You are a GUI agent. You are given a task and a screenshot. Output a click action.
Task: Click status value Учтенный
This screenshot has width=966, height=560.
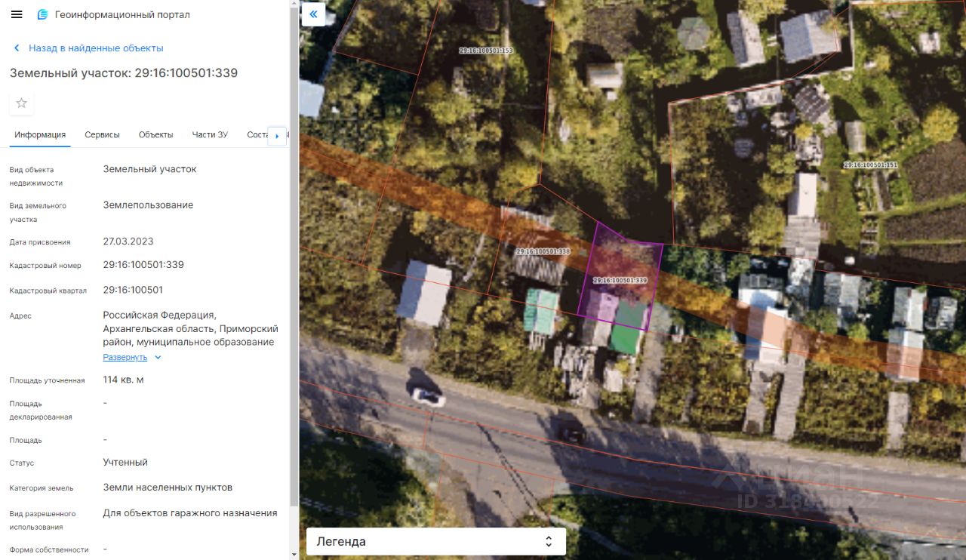point(125,462)
